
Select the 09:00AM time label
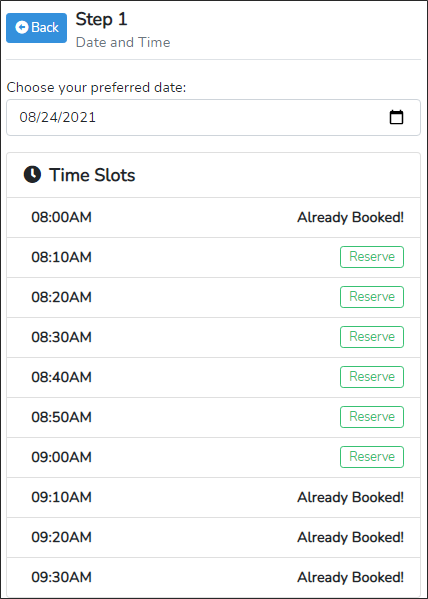[x=62, y=457]
